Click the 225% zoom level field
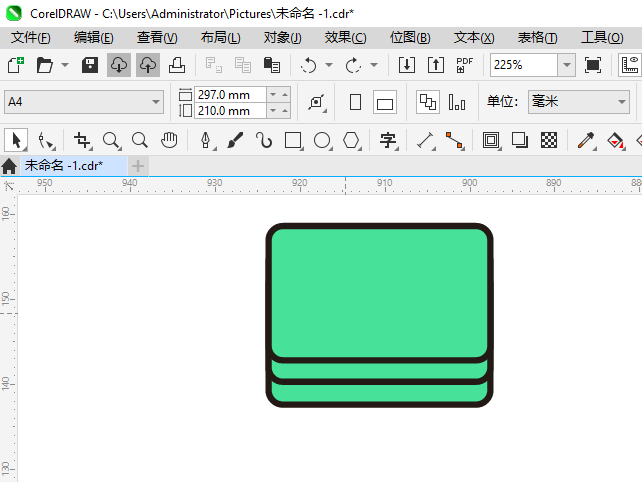 pyautogui.click(x=524, y=65)
